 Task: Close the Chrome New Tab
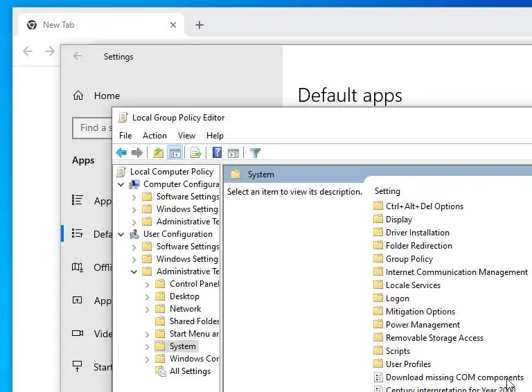pos(173,25)
